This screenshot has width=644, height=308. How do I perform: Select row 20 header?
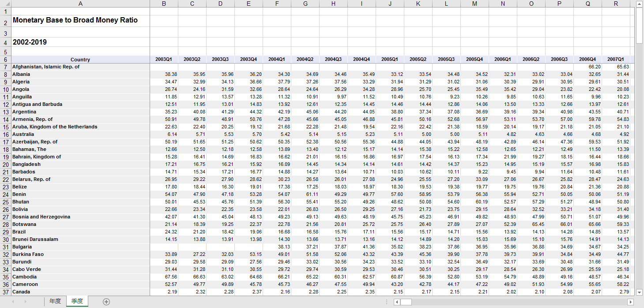[x=5, y=164]
